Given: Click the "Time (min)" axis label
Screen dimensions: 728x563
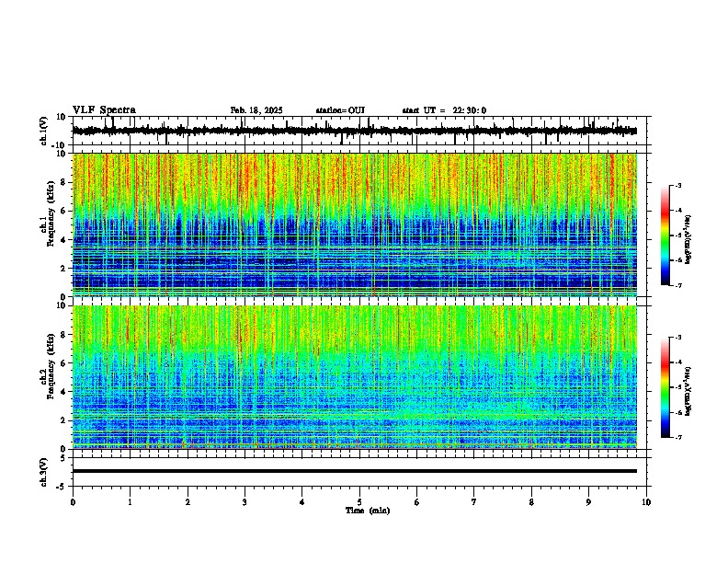Looking at the screenshot, I should pyautogui.click(x=368, y=511).
